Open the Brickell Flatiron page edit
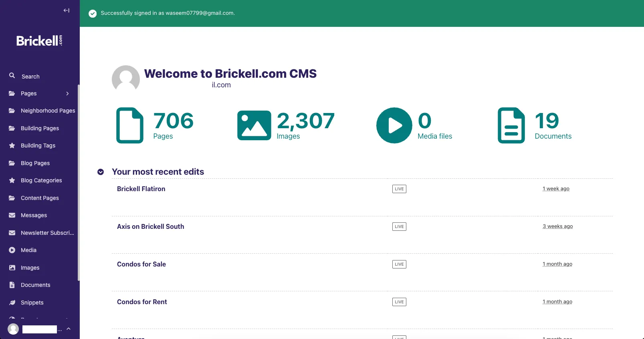 pos(141,189)
